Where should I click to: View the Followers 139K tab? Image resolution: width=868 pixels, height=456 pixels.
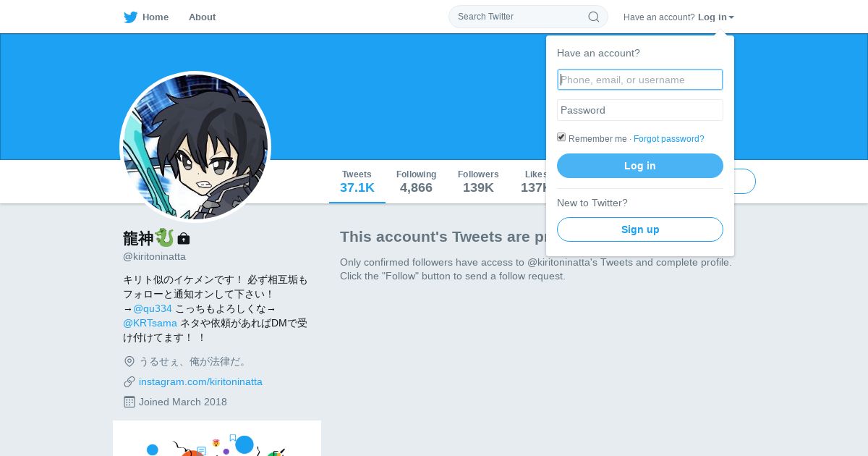tap(478, 182)
